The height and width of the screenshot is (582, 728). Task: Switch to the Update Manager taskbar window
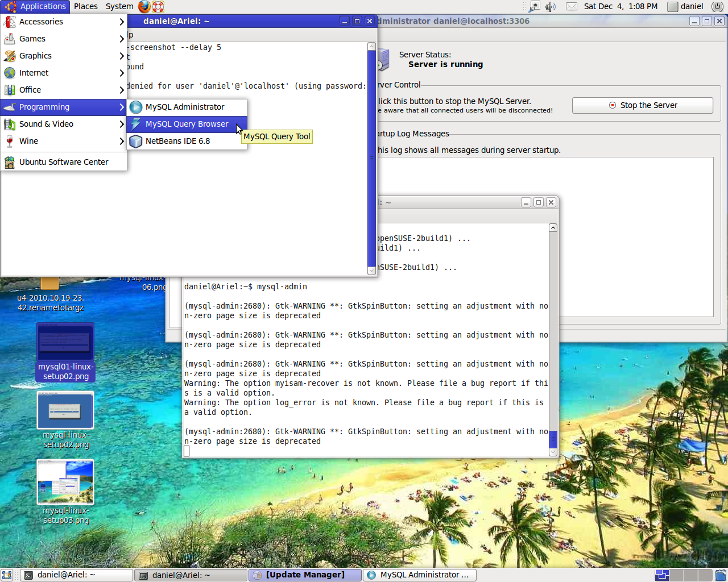coord(305,575)
